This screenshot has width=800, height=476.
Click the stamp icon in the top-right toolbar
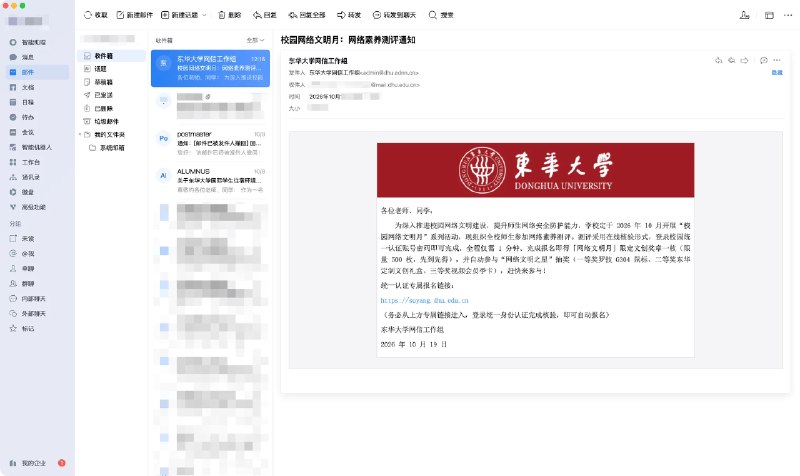click(744, 15)
